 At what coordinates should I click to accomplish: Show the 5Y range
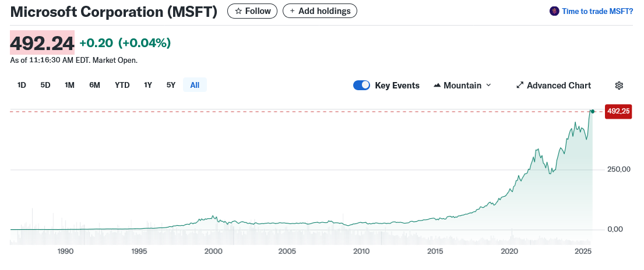[x=171, y=86]
